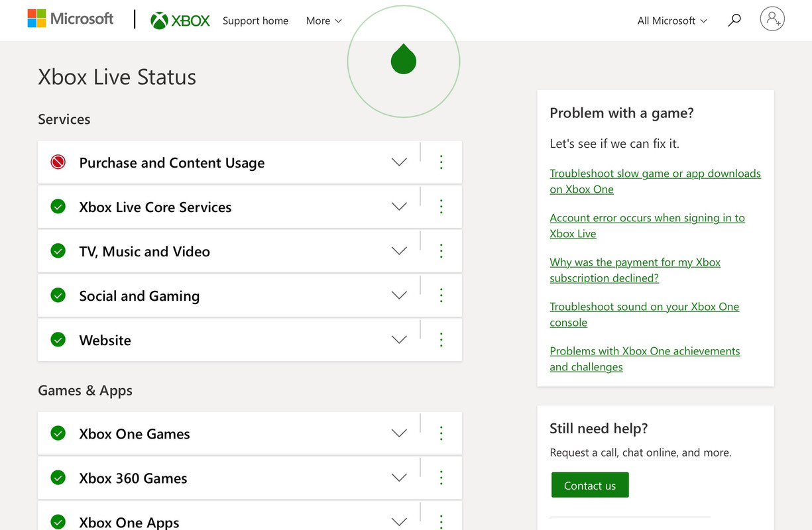Select the green check icon for TV, Music and Video

click(x=58, y=251)
